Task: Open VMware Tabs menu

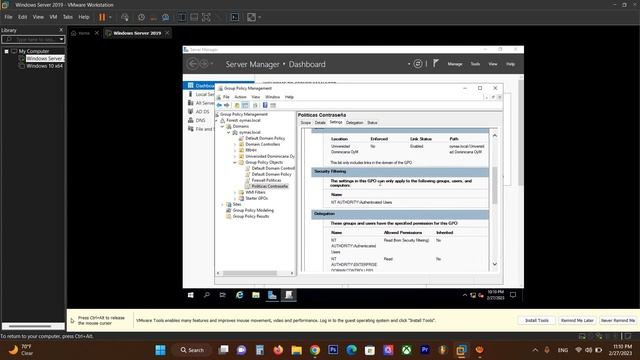Action: (x=68, y=17)
